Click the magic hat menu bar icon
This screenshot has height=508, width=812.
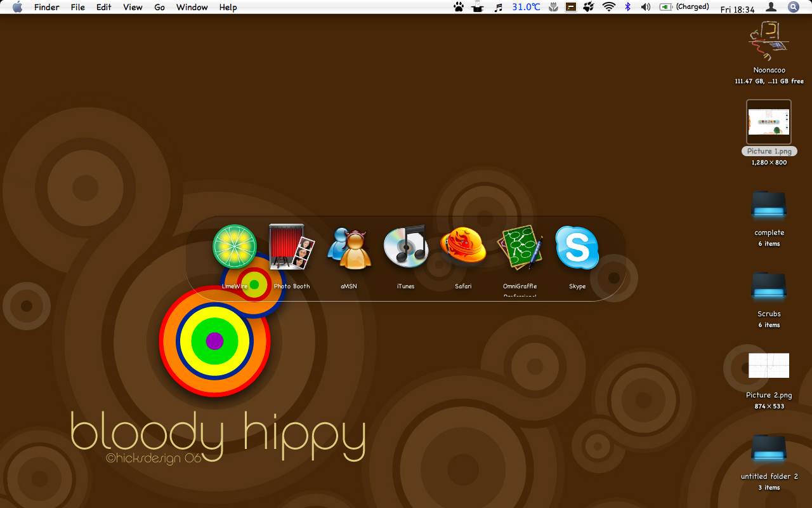coord(477,7)
